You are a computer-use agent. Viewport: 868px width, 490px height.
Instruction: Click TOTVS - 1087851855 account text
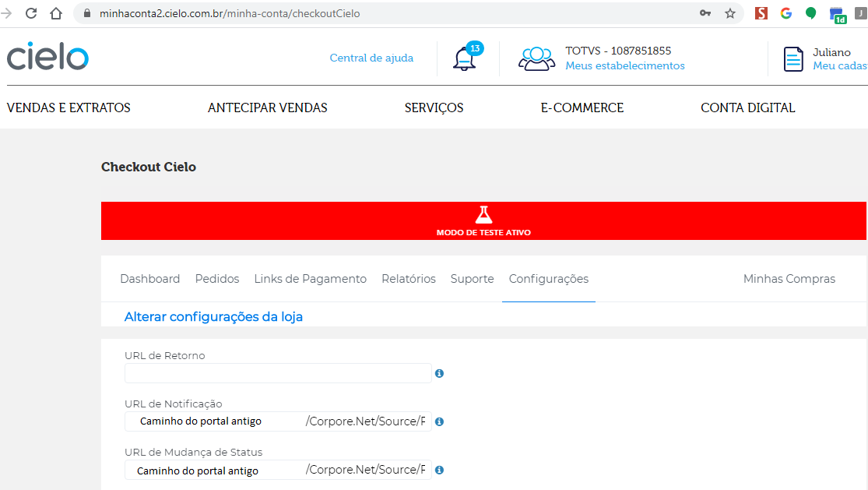(x=618, y=51)
